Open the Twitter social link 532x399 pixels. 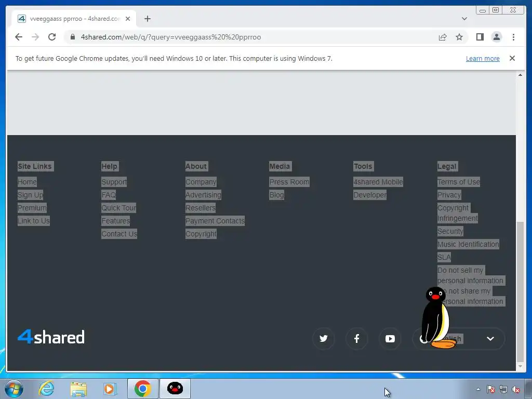click(323, 338)
